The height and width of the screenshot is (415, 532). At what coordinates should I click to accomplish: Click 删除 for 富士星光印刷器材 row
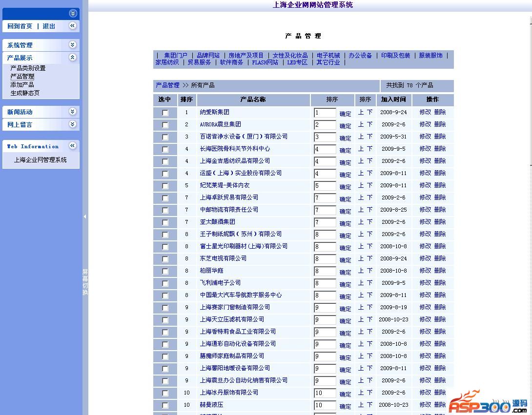[x=440, y=246]
